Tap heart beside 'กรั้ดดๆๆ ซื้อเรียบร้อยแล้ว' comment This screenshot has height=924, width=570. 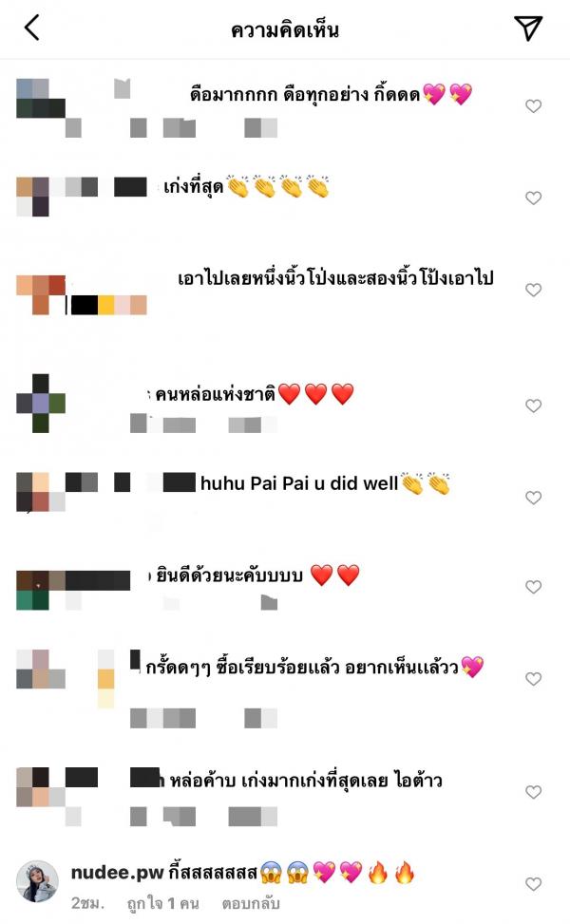534,679
